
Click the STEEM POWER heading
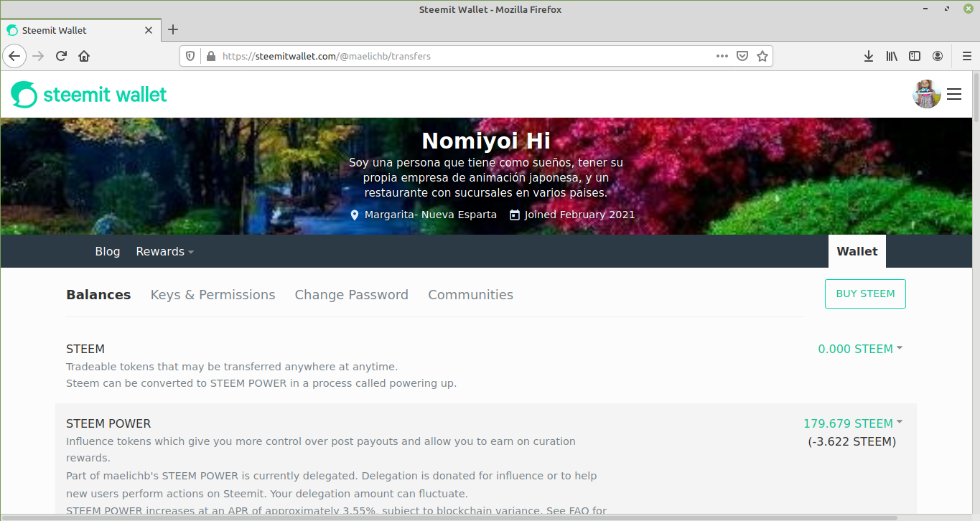tap(108, 423)
